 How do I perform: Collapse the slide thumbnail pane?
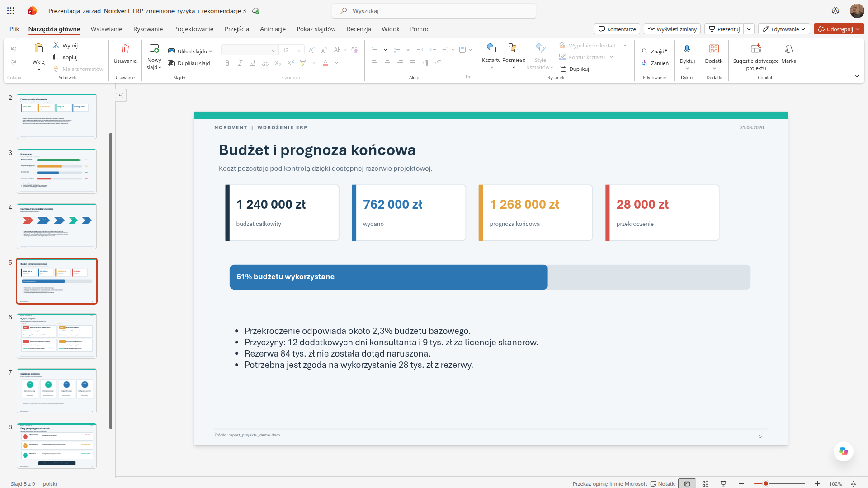click(119, 95)
